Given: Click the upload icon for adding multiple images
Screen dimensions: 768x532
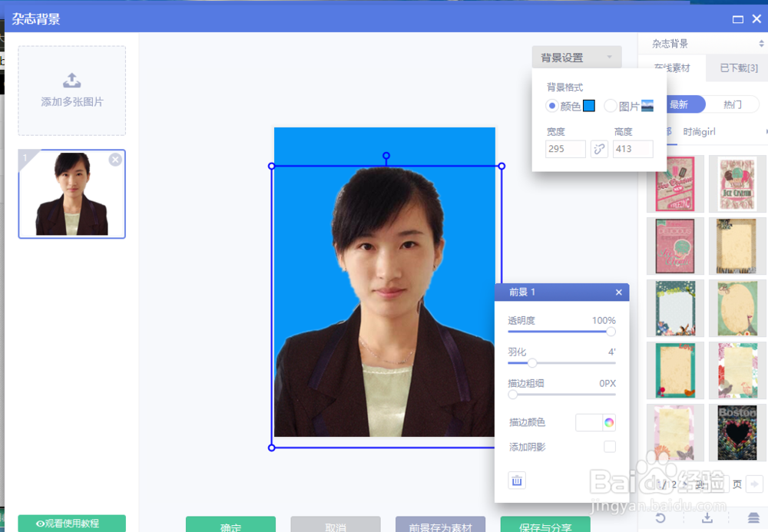Looking at the screenshot, I should (72, 80).
